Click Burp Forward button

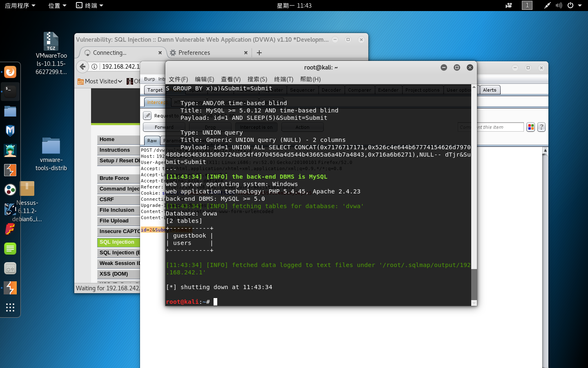tap(164, 127)
